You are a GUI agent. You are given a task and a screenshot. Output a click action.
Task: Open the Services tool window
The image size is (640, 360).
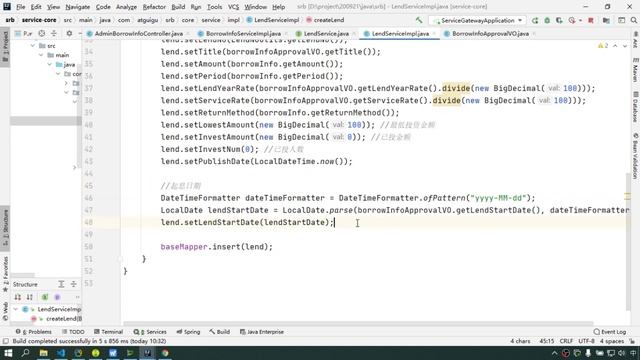[150, 332]
